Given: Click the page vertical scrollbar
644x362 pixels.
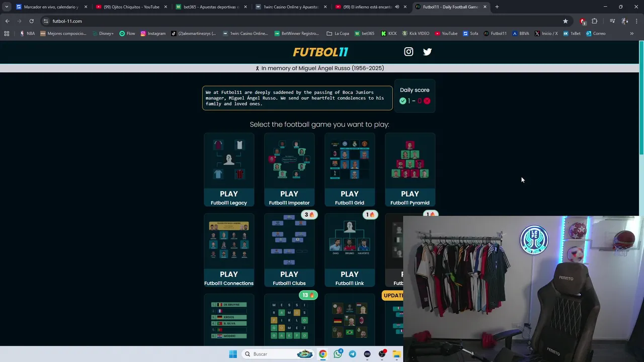Looking at the screenshot, I should click(641, 98).
